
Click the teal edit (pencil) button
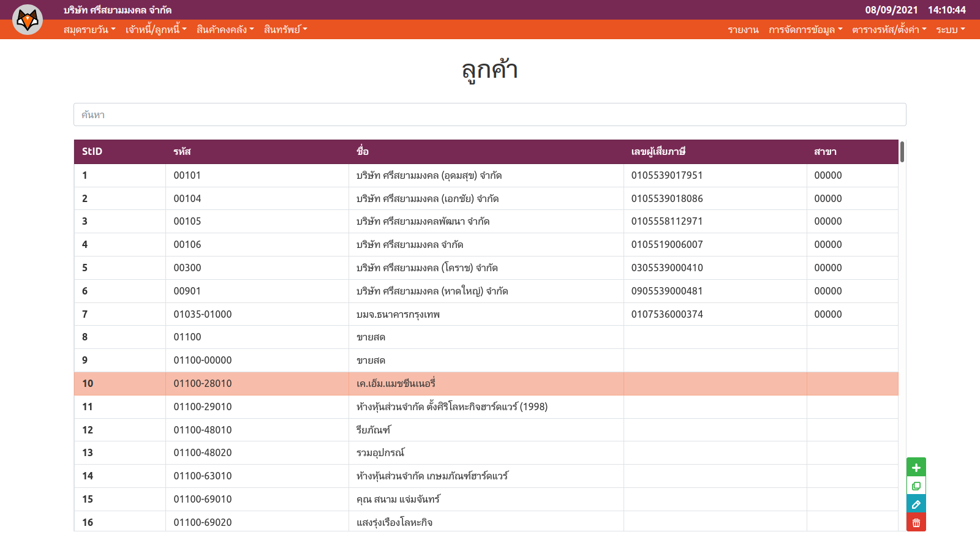pos(916,504)
